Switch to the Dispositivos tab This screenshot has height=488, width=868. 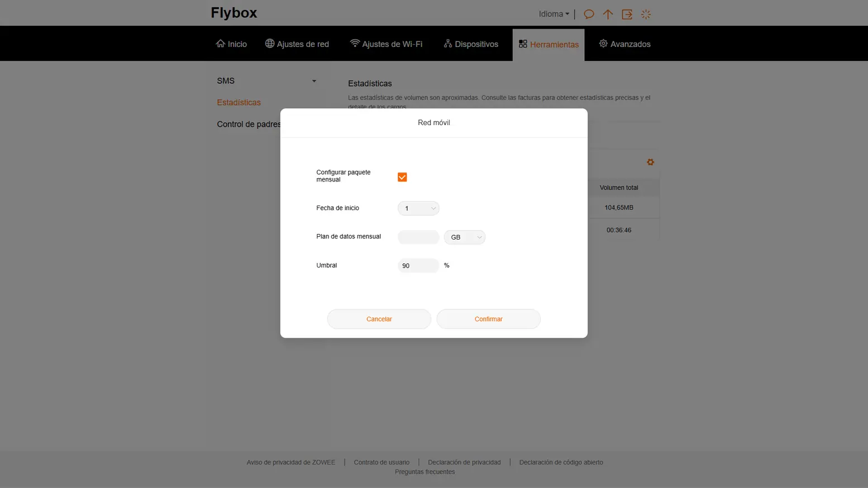click(x=471, y=44)
